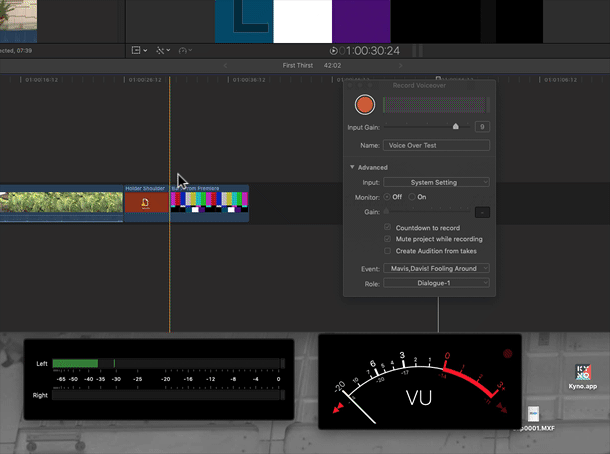610x454 pixels.
Task: Disable Mute project while recording
Action: tap(388, 240)
